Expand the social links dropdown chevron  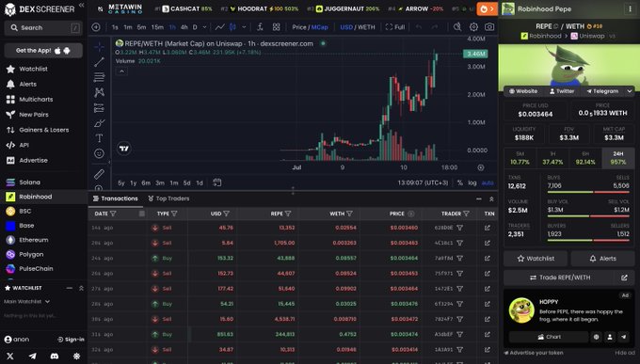[x=630, y=91]
